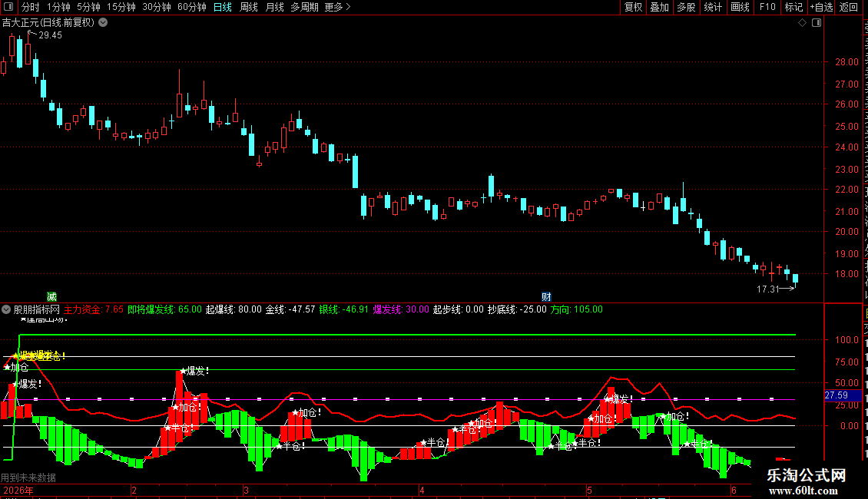
Task: Click the diamond icon above the chart
Action: [x=802, y=23]
